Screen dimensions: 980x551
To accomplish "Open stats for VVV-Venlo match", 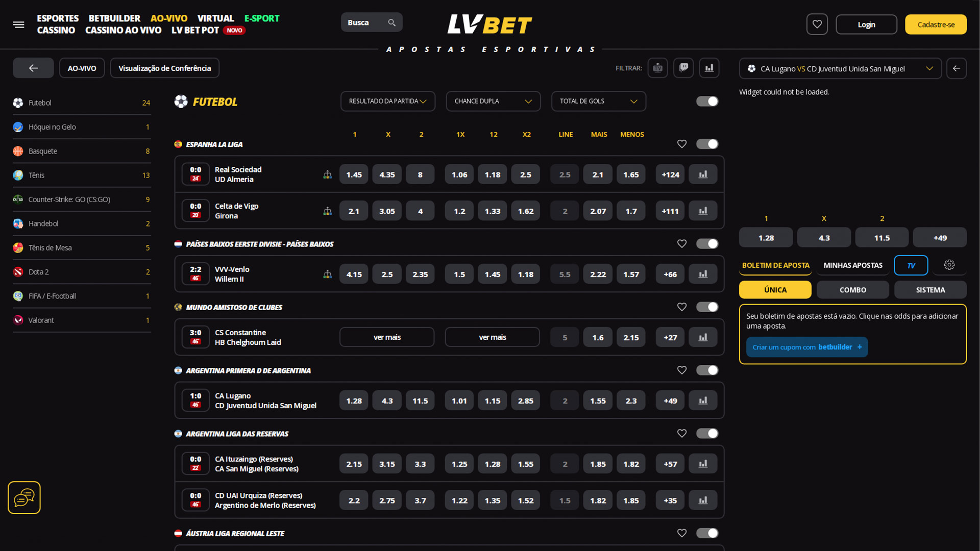I will 703,274.
